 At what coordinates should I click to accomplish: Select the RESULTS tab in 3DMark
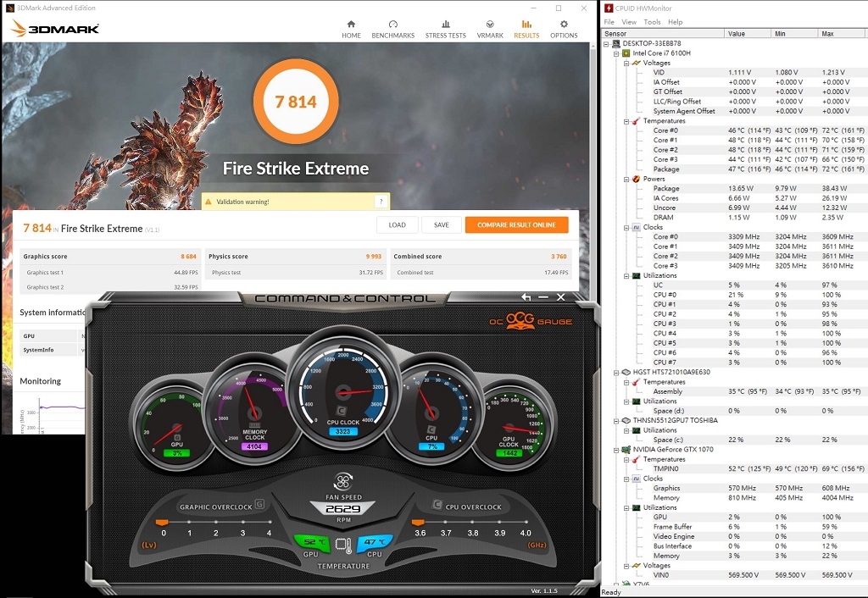click(x=526, y=30)
